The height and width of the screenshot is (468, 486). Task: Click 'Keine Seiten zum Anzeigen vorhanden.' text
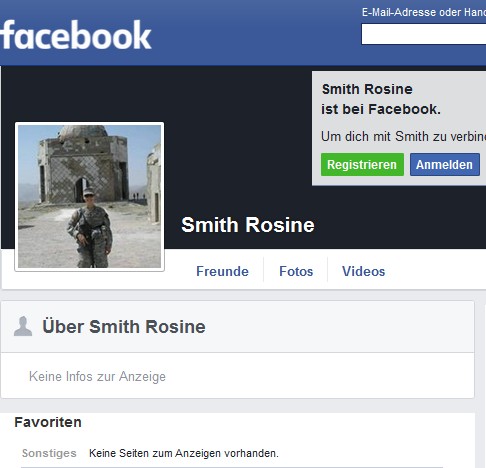[184, 453]
